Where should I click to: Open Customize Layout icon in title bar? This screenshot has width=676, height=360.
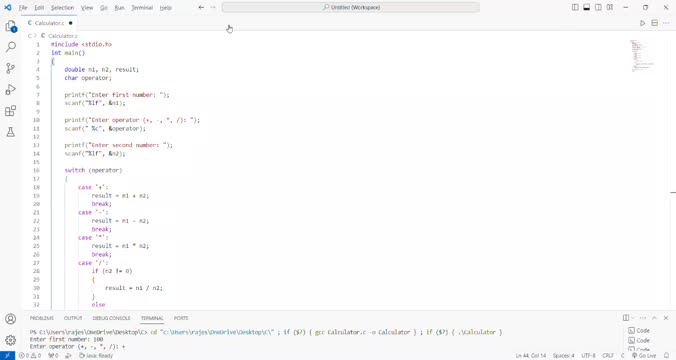(x=610, y=7)
